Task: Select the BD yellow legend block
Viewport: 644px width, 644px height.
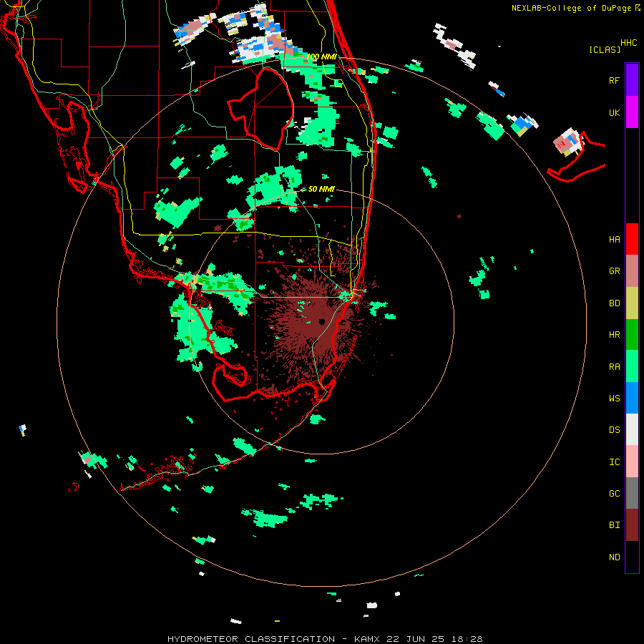Action: click(x=632, y=303)
